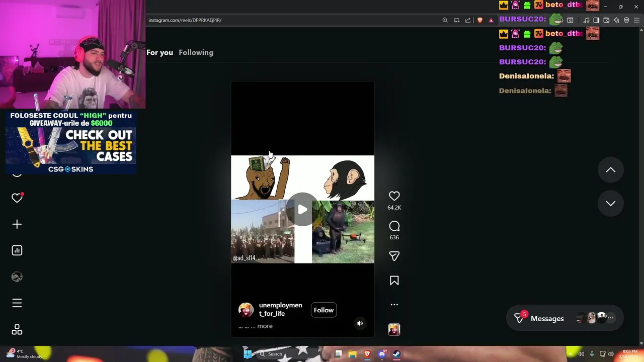Open Discord from the taskbar
Viewport: 644px width, 362px height.
[x=382, y=354]
